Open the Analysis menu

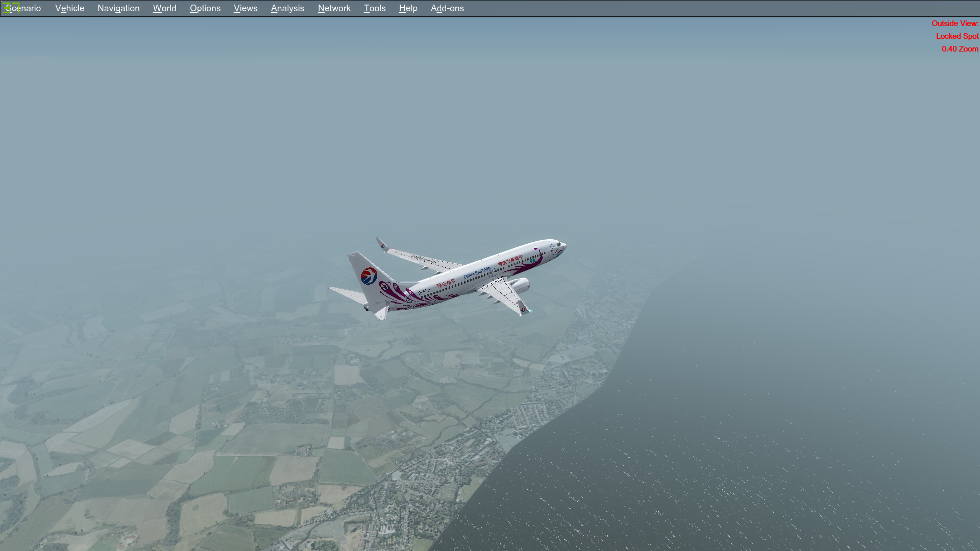287,8
